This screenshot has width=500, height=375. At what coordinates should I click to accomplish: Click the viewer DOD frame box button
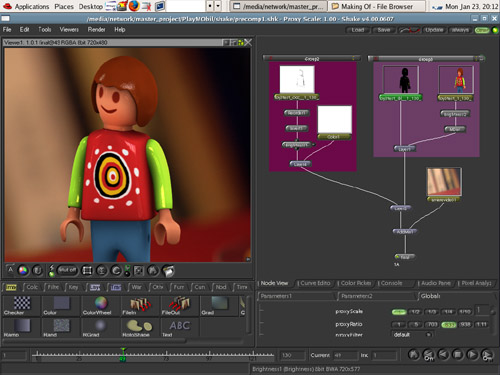[x=87, y=270]
